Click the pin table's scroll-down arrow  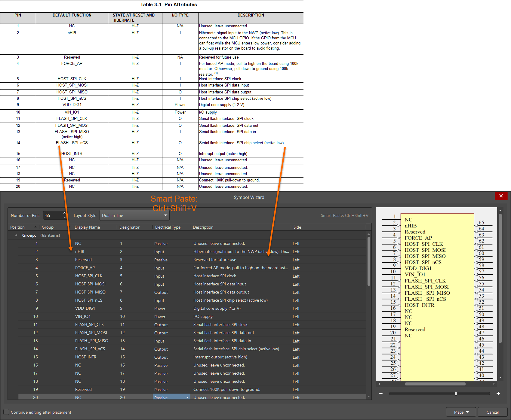[x=369, y=397]
